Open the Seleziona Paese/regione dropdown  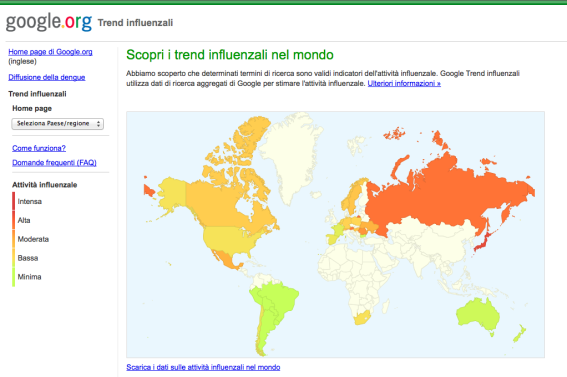click(x=57, y=124)
